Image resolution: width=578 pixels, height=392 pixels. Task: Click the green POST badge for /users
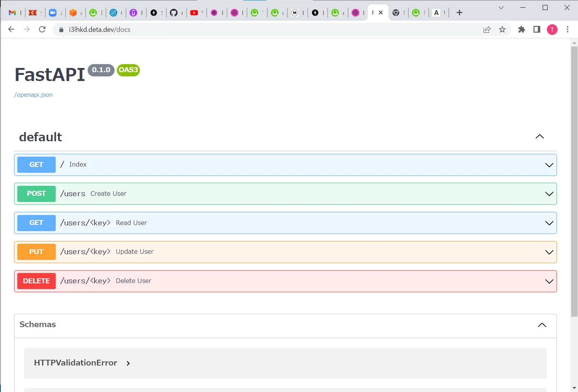pyautogui.click(x=37, y=194)
